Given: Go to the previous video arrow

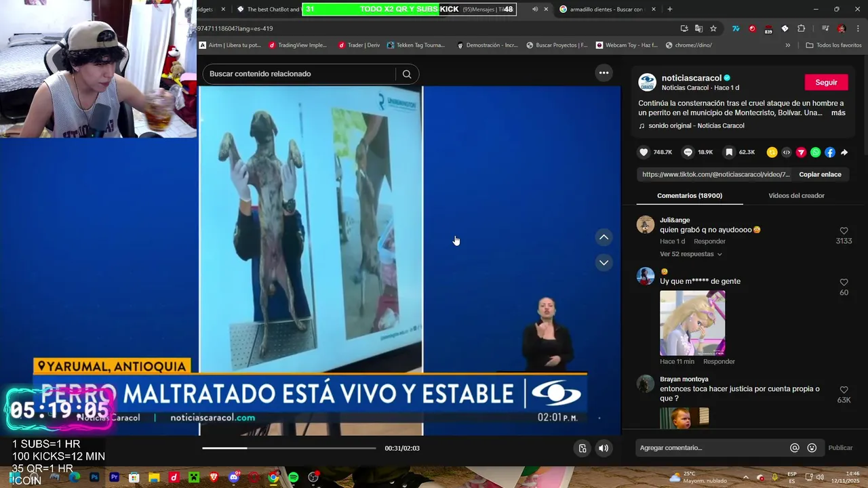Looking at the screenshot, I should pos(604,237).
